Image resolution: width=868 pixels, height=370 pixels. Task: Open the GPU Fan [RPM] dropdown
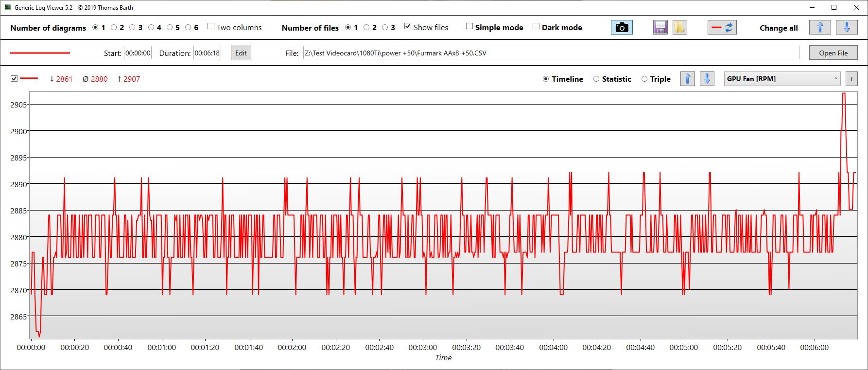click(x=782, y=79)
